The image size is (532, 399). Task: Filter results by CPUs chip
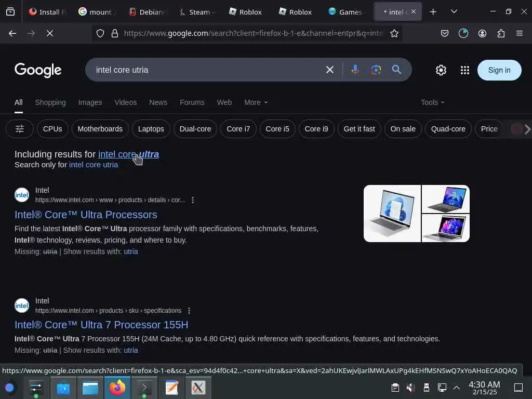coord(52,129)
